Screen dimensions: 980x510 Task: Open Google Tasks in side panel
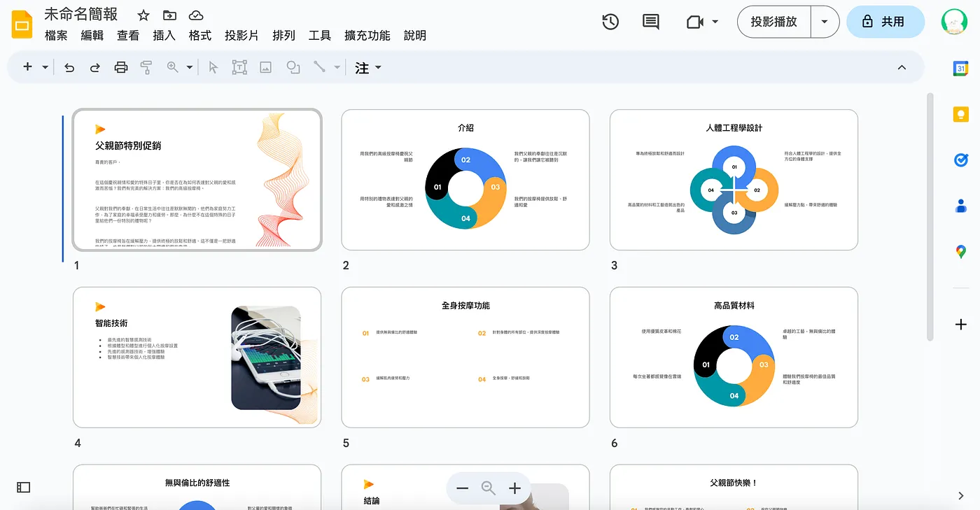960,160
